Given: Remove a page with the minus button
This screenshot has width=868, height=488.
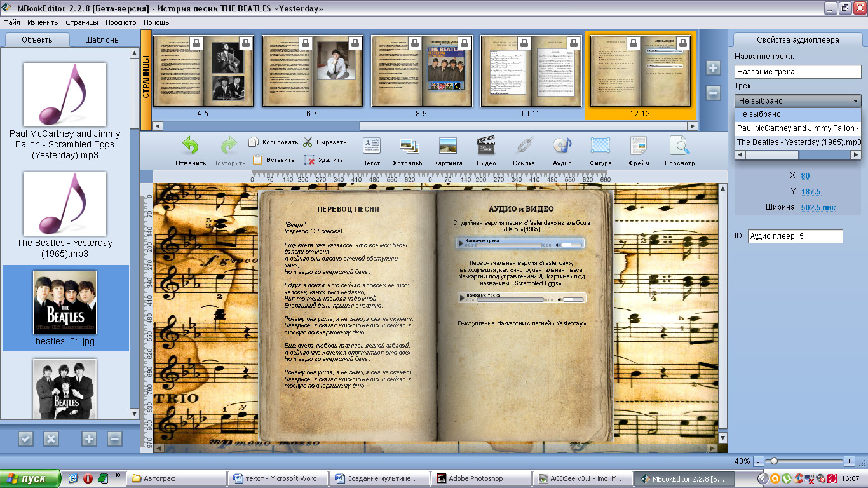Looking at the screenshot, I should (x=713, y=93).
